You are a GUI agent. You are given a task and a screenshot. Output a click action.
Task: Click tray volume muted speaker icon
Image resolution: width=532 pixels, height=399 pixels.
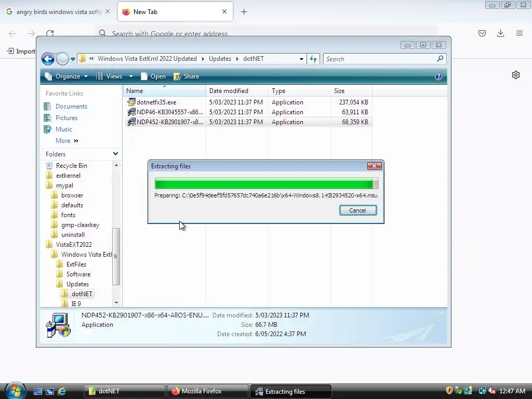(x=491, y=391)
